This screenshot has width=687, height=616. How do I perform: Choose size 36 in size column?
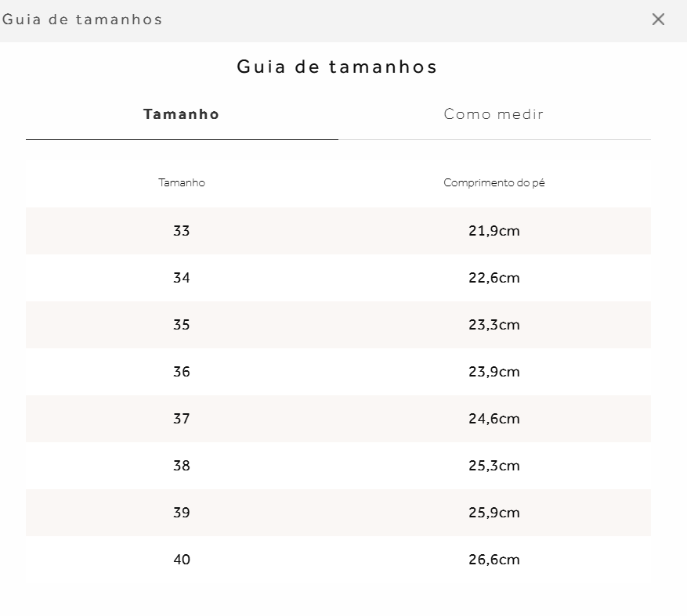(x=182, y=372)
